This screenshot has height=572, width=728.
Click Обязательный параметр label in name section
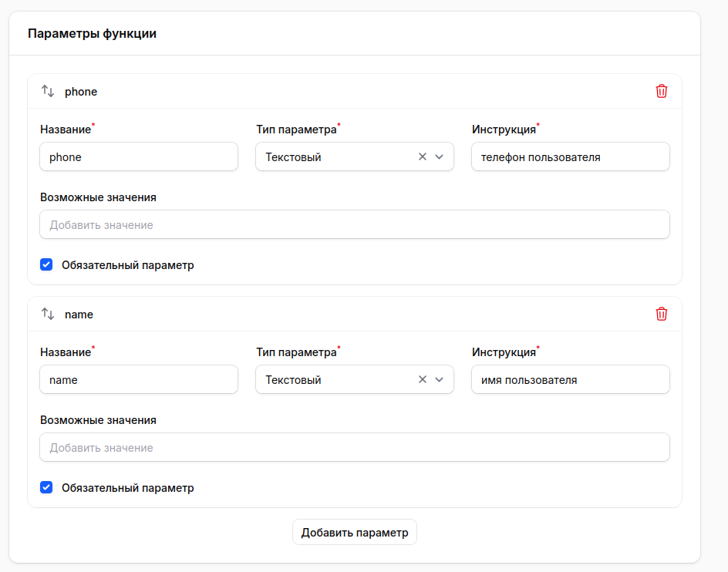128,488
